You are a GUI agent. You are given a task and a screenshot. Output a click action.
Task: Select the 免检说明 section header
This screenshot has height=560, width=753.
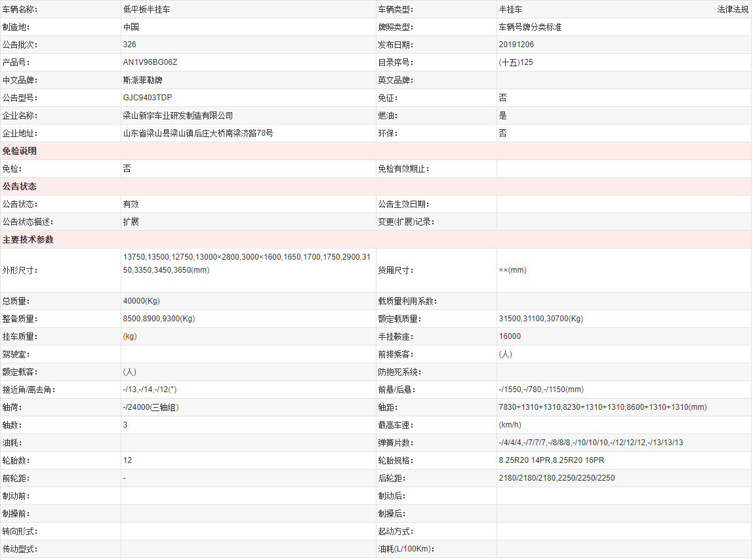(x=20, y=151)
